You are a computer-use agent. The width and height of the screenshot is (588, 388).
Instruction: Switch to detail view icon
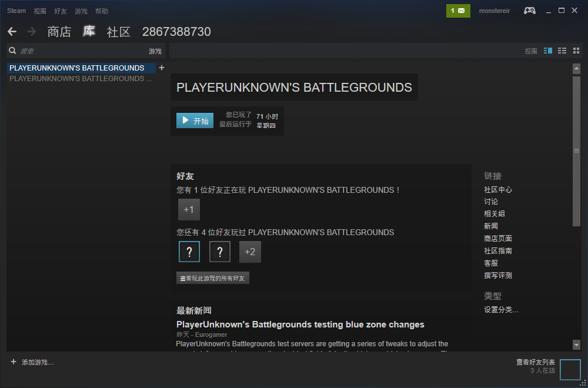548,51
